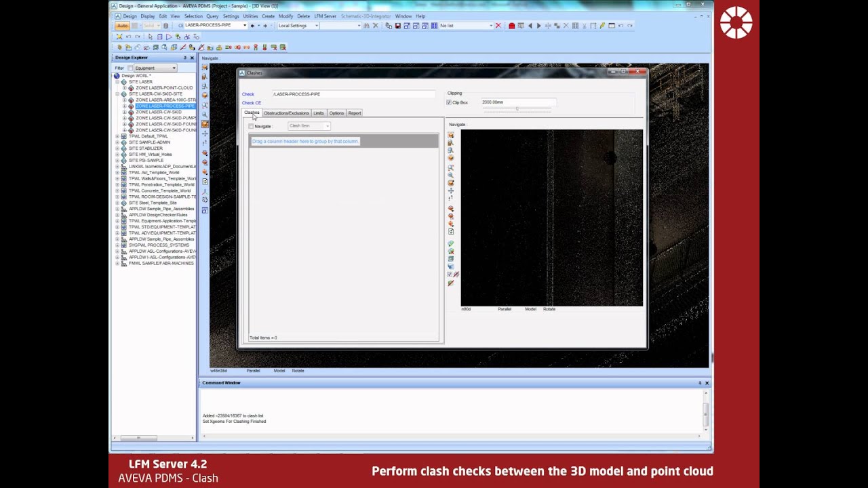Click Rotate label under Clashes 3D view
Viewport: 868px width, 488px height.
coord(549,309)
